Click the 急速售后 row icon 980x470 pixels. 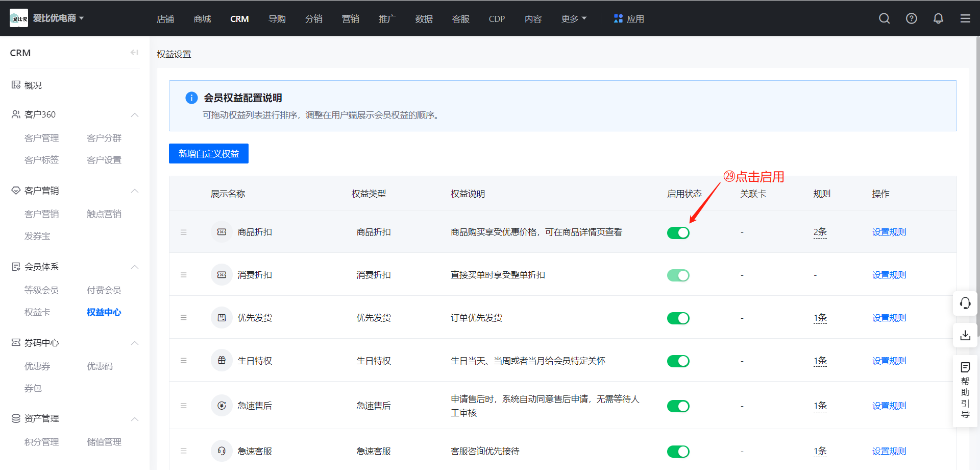click(x=222, y=406)
